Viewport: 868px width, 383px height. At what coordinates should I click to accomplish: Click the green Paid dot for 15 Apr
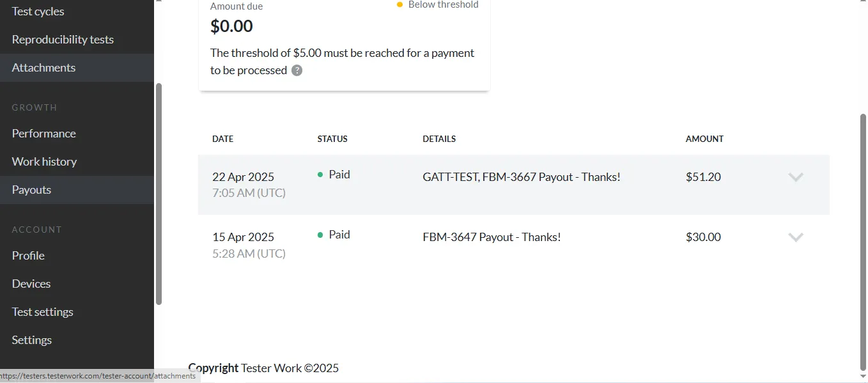320,234
